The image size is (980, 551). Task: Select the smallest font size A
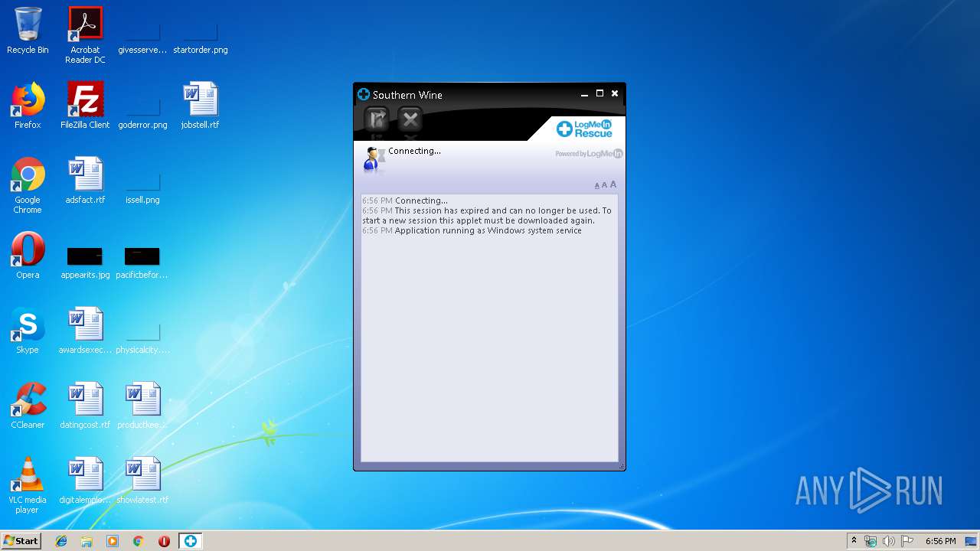click(597, 185)
